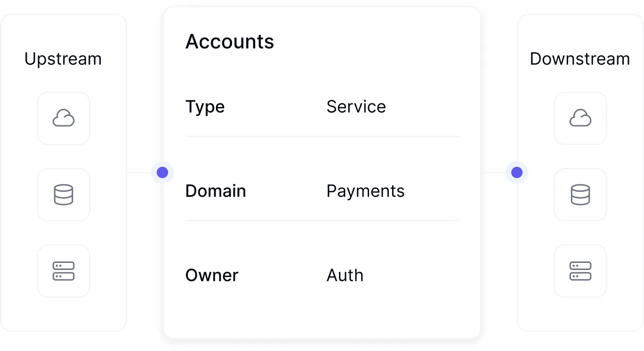Click the Downstream cloud icon
Screen dimensions: 644x351
[x=580, y=118]
